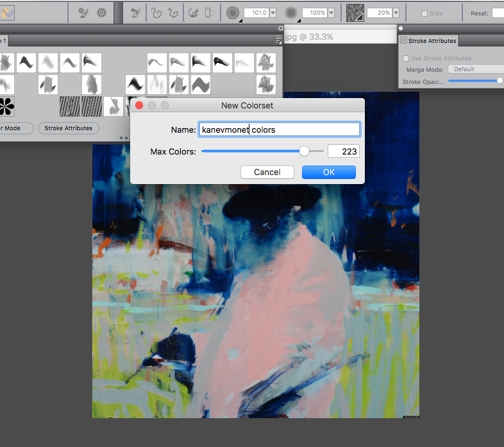Click the colorset Name text field
The height and width of the screenshot is (447, 504).
(x=279, y=130)
